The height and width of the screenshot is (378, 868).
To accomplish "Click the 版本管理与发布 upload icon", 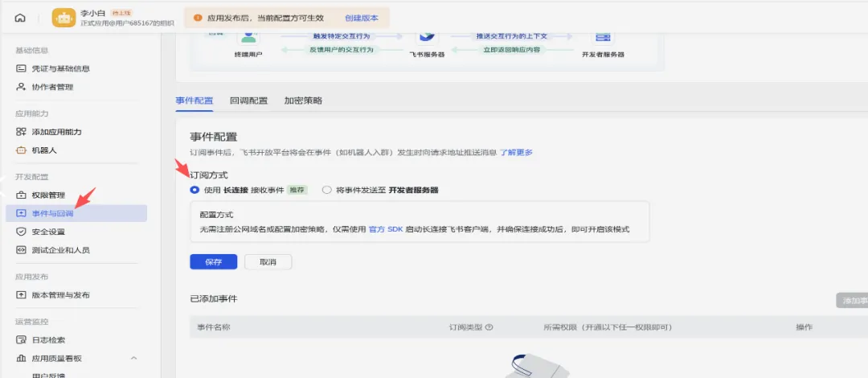I will pyautogui.click(x=21, y=295).
